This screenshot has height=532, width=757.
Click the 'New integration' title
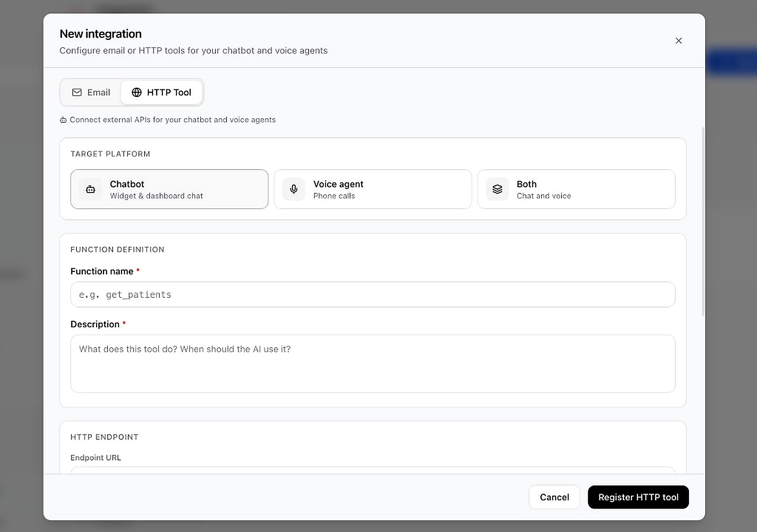[101, 34]
